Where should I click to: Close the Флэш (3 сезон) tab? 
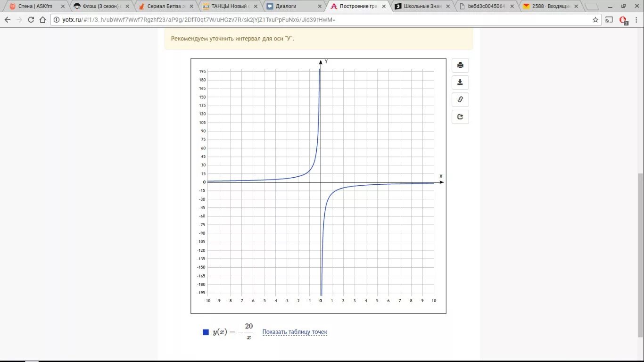[x=128, y=7]
